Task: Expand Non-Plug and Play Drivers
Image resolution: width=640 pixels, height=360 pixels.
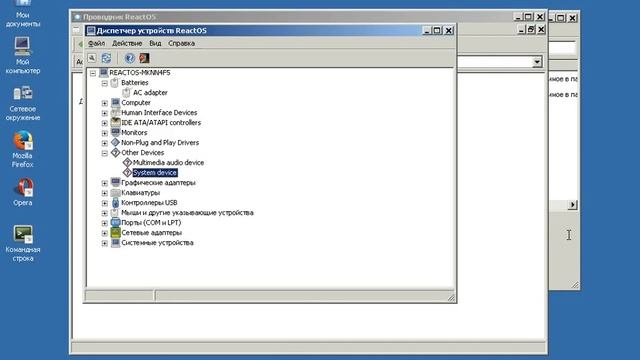Action: click(x=104, y=143)
